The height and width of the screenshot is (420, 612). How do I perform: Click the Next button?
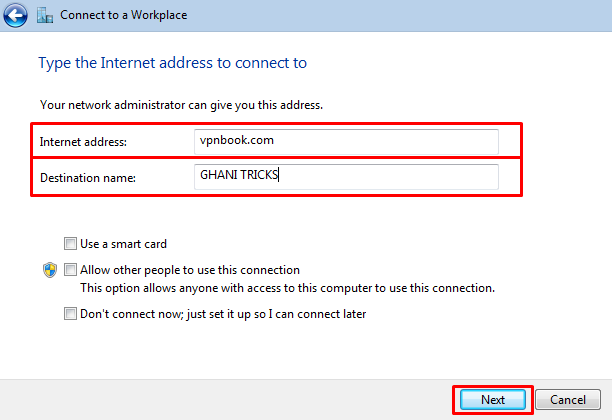point(493,400)
